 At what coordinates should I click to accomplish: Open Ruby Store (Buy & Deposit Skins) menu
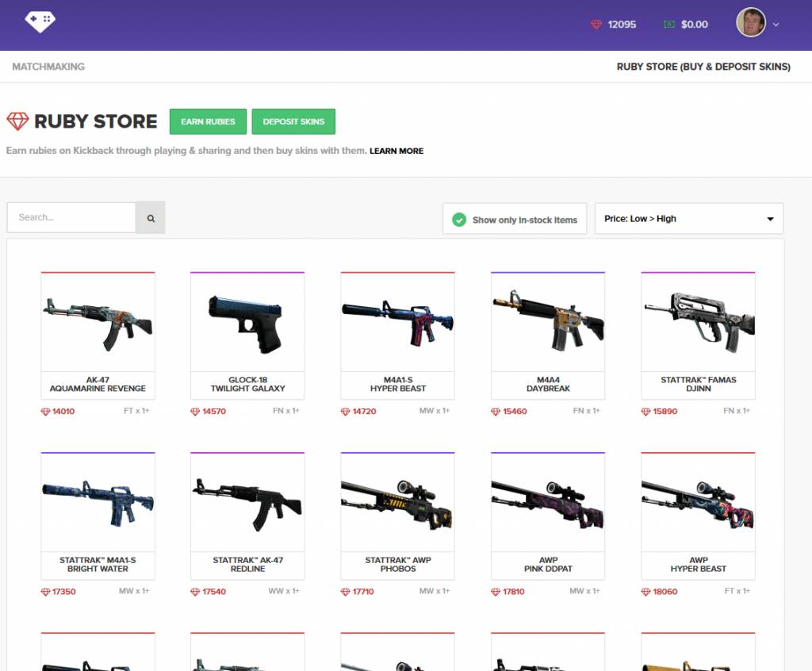click(703, 67)
